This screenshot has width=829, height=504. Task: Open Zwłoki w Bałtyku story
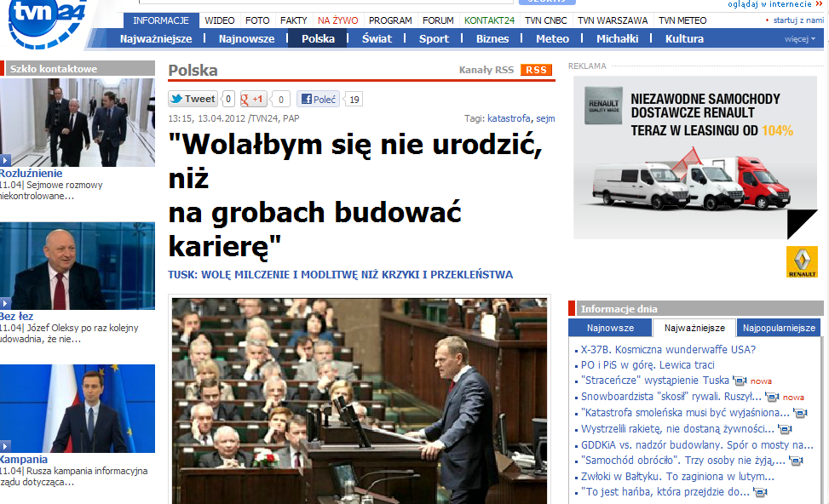point(677,477)
